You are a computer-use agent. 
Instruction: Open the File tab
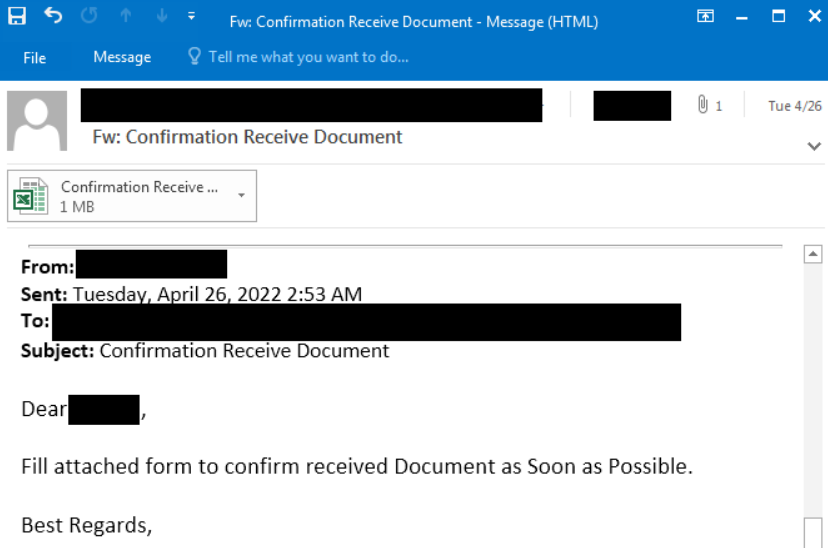point(35,58)
